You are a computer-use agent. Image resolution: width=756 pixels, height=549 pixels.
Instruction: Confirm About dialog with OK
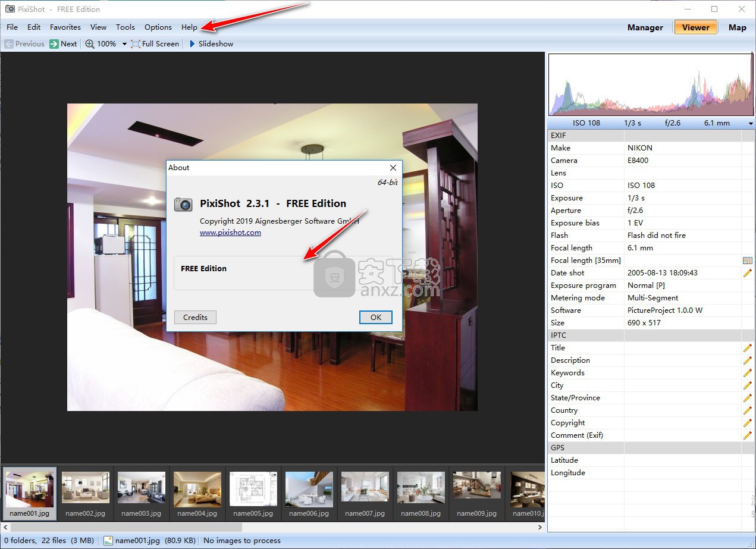[x=376, y=317]
